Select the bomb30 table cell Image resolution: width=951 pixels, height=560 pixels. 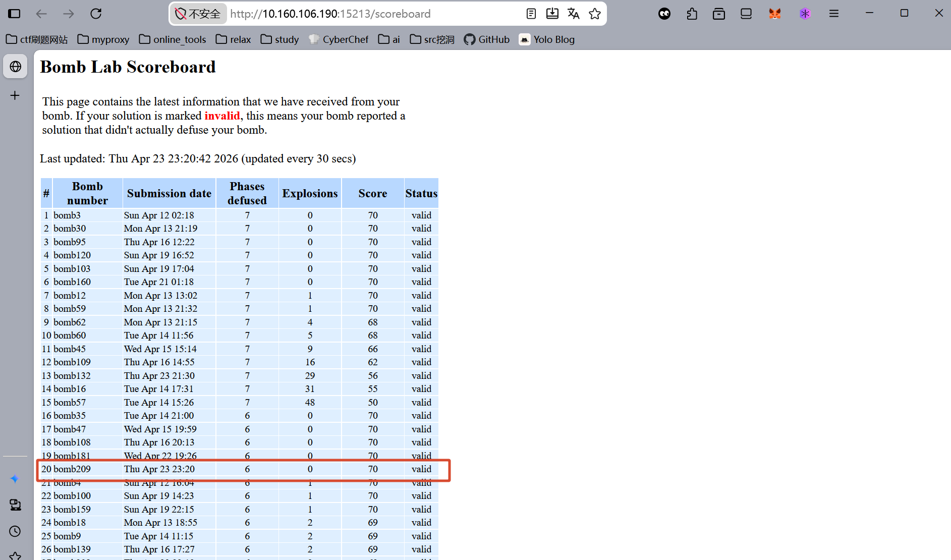tap(87, 229)
